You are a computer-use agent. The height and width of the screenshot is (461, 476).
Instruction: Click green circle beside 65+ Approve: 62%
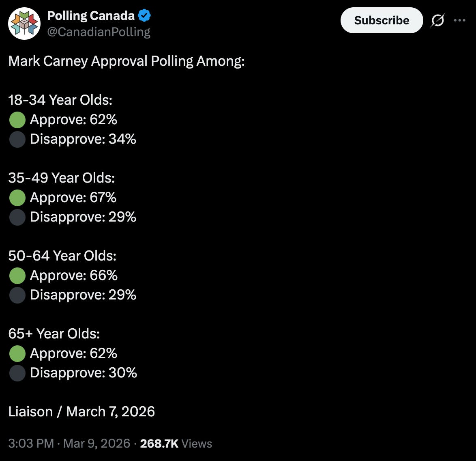pos(17,353)
